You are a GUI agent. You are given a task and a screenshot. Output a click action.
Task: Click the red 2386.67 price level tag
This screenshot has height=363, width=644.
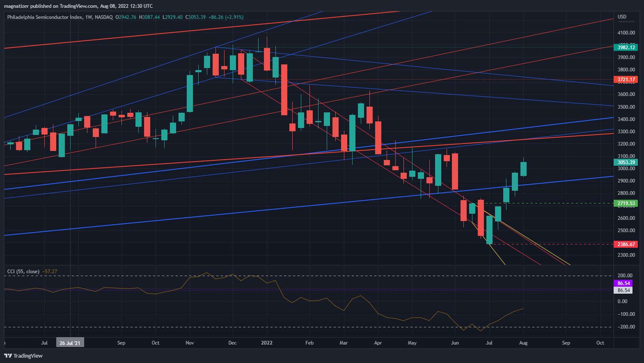point(626,244)
